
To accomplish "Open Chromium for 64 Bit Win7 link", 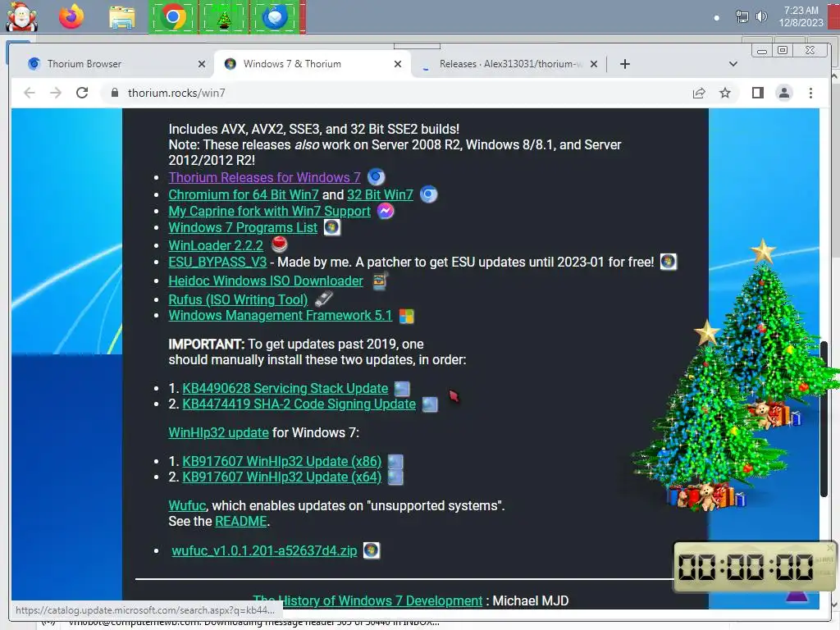I will 244,194.
